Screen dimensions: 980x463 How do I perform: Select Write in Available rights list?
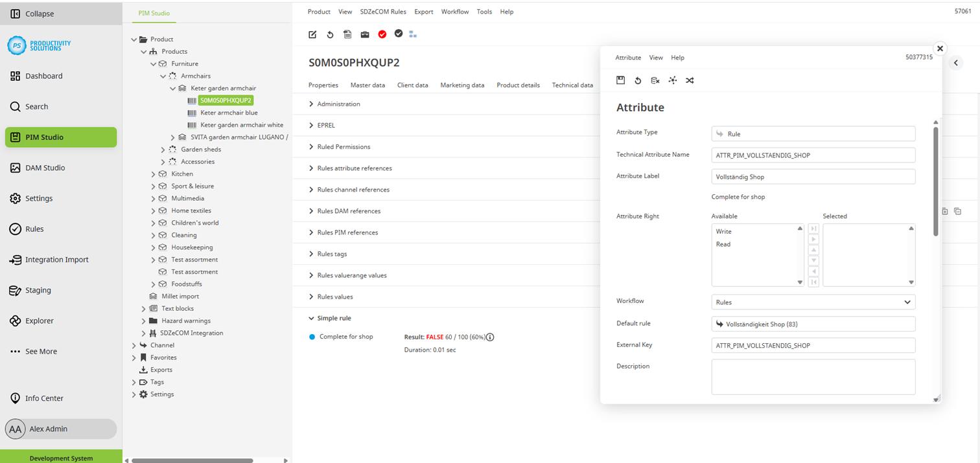[723, 231]
